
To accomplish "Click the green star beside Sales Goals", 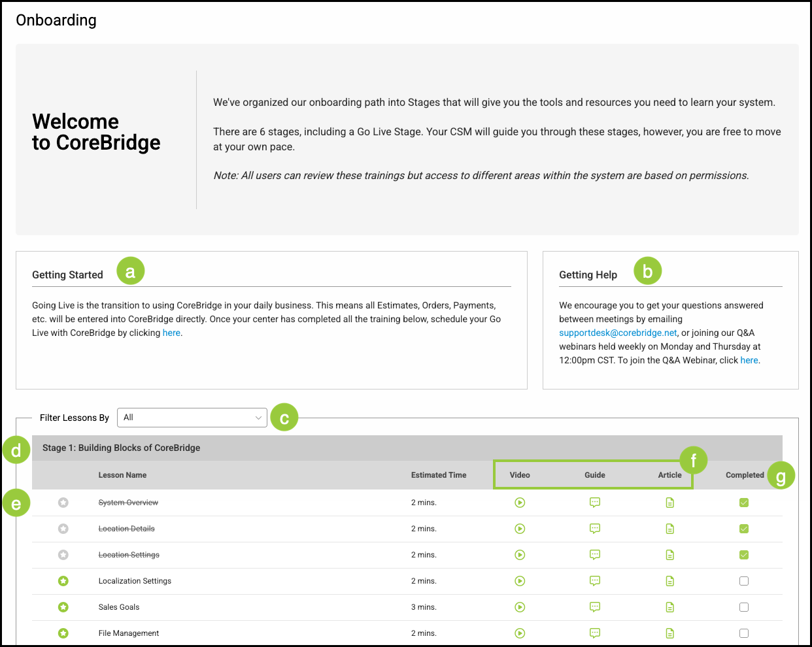I will 63,607.
